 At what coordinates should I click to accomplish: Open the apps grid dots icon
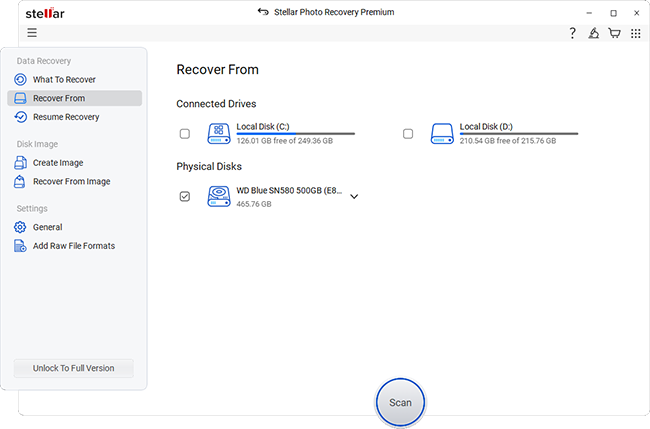pos(635,33)
